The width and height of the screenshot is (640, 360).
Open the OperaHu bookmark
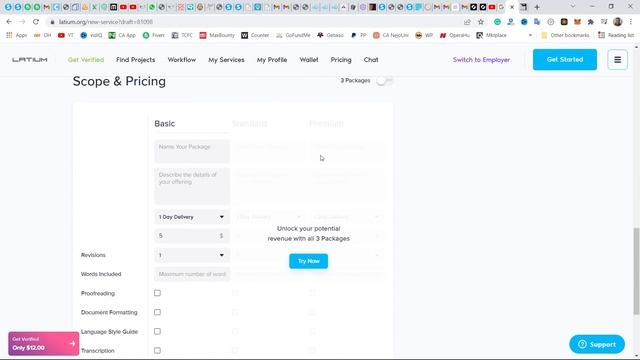(455, 36)
